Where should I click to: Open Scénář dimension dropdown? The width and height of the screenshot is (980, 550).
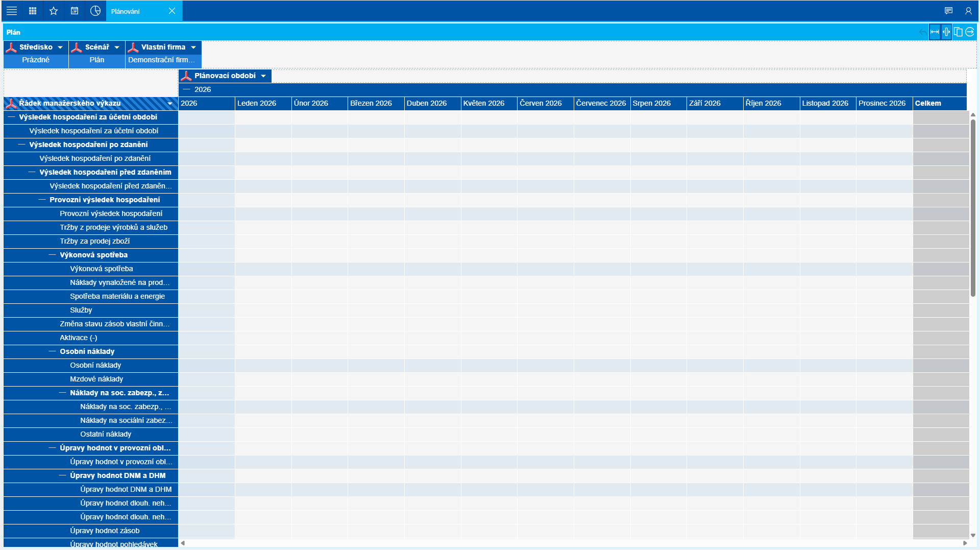[x=117, y=47]
